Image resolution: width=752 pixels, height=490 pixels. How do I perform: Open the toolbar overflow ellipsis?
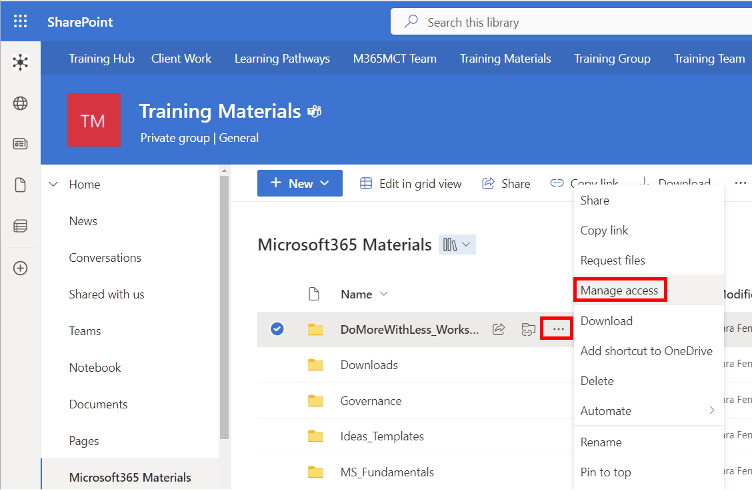[x=740, y=183]
